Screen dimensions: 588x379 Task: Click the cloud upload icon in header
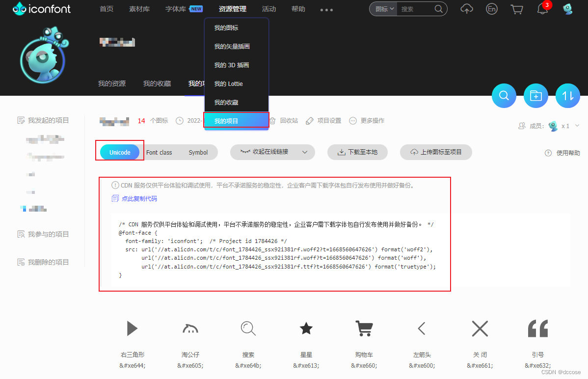tap(466, 9)
